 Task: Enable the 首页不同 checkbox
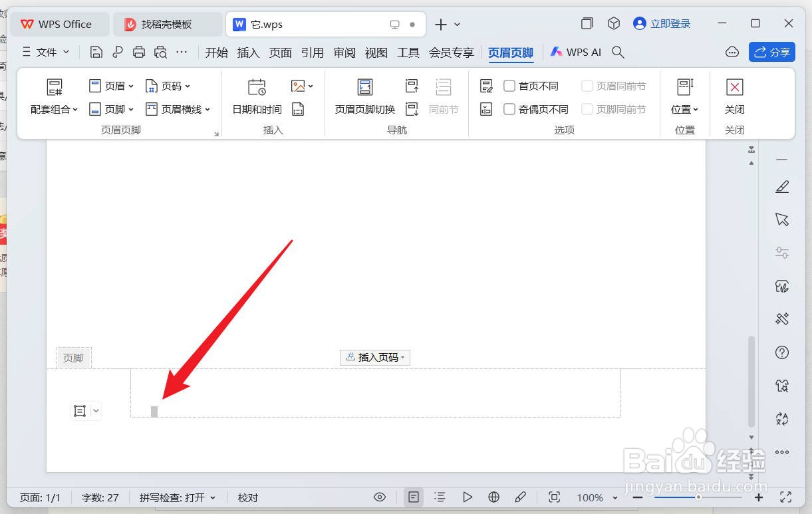point(510,85)
